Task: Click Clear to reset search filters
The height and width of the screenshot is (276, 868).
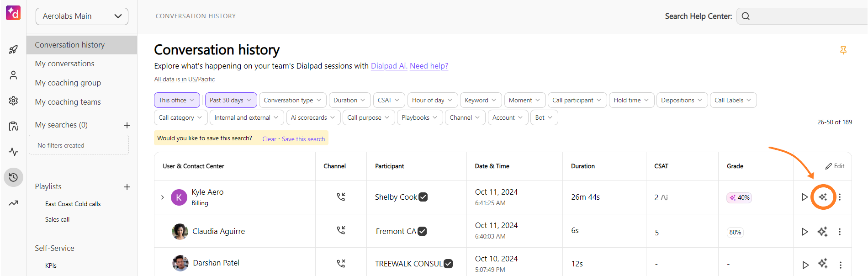Action: 269,139
